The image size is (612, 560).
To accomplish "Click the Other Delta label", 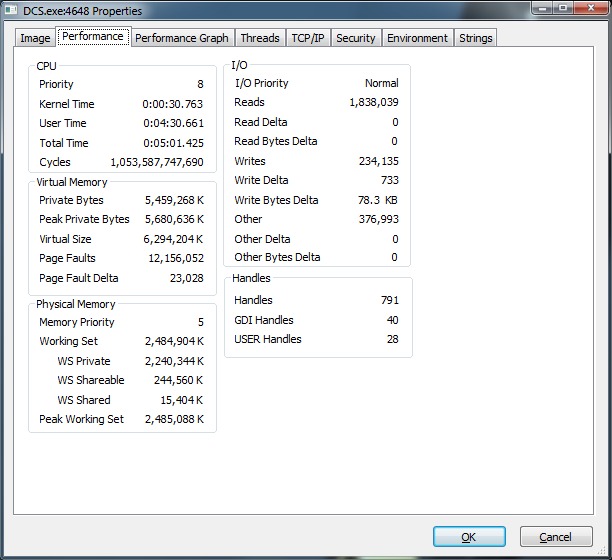I will [x=262, y=239].
